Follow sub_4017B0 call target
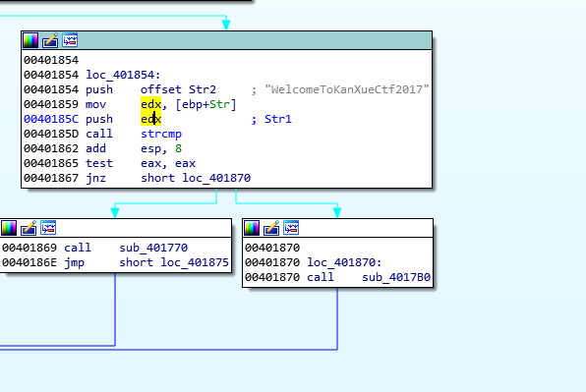 pyautogui.click(x=396, y=277)
